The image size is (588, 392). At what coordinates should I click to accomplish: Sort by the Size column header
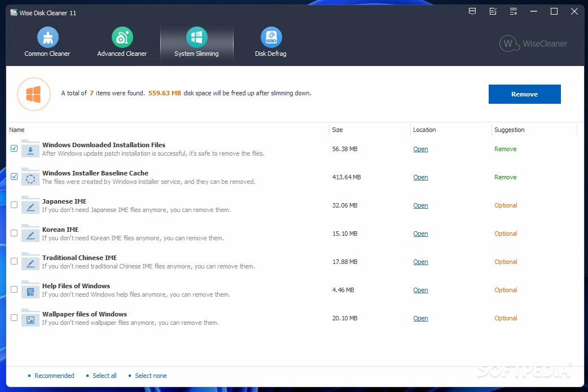[337, 130]
